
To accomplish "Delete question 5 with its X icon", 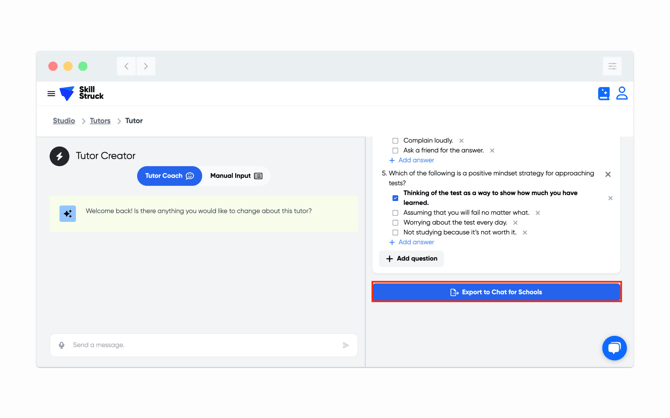I will [x=608, y=174].
